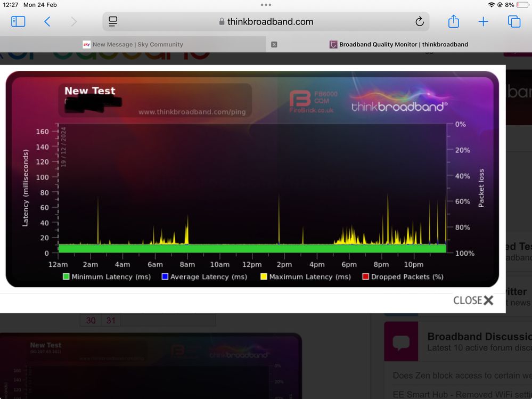Image resolution: width=532 pixels, height=399 pixels.
Task: Select calendar day 30
Action: 91,320
